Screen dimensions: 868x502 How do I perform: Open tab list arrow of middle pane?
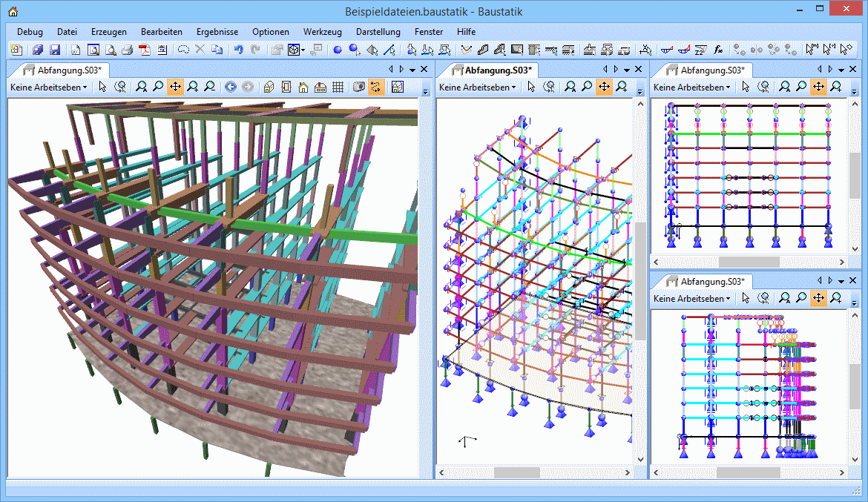627,70
